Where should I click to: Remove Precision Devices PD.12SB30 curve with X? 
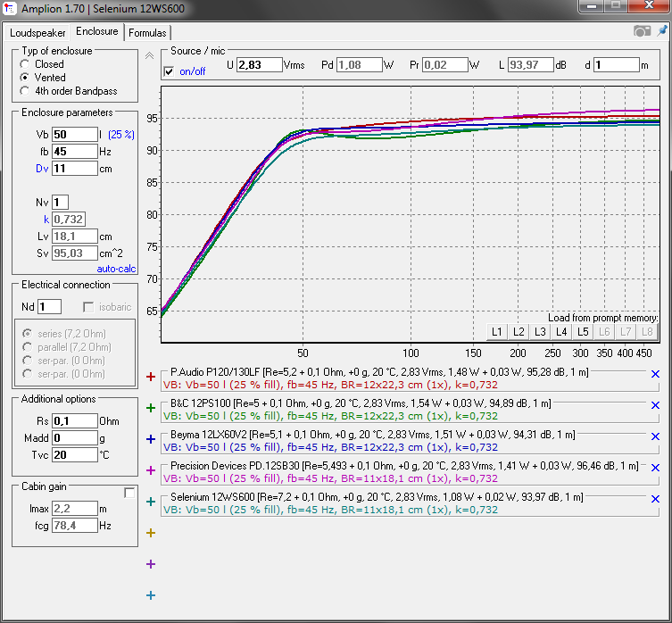tap(655, 468)
